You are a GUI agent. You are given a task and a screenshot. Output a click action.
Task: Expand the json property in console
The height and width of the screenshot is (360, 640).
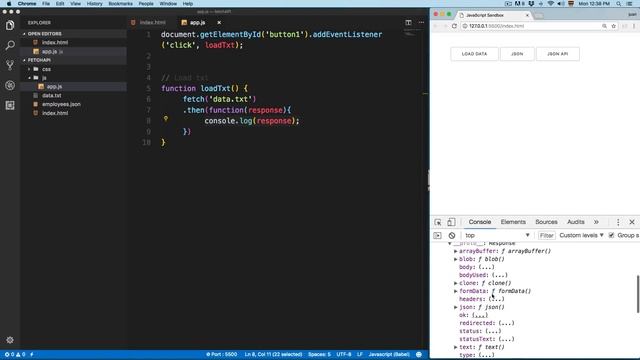click(456, 307)
